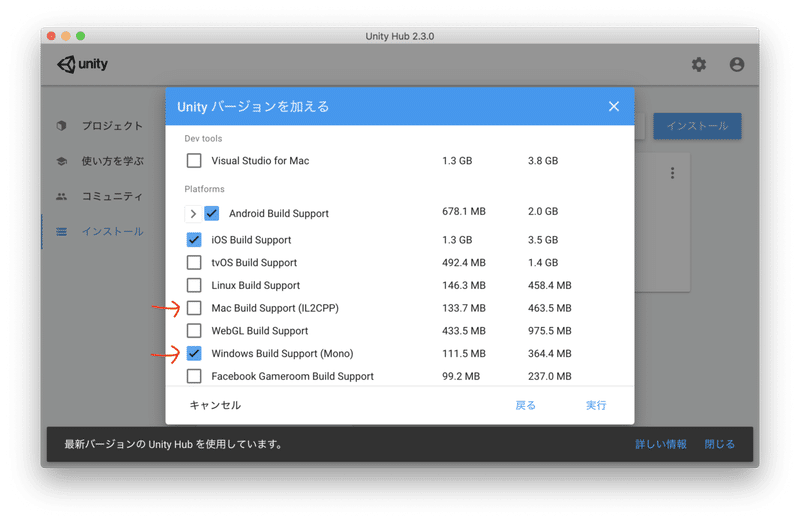Check WebGL Build Support
The width and height of the screenshot is (800, 522).
point(194,331)
